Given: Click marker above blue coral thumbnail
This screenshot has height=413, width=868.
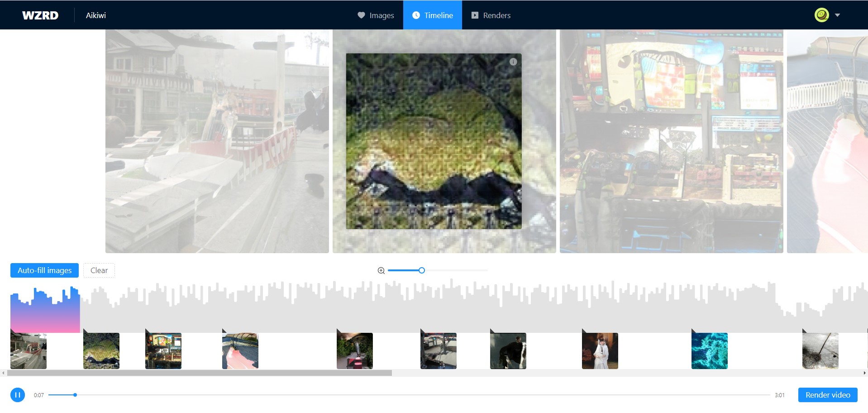Looking at the screenshot, I should click(694, 331).
